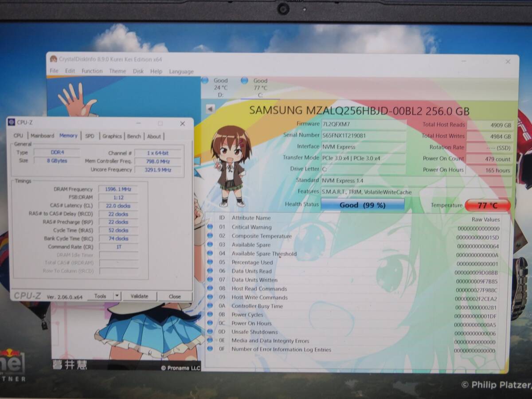
Task: Click status dot for Controller Busy Time
Action: (210, 306)
